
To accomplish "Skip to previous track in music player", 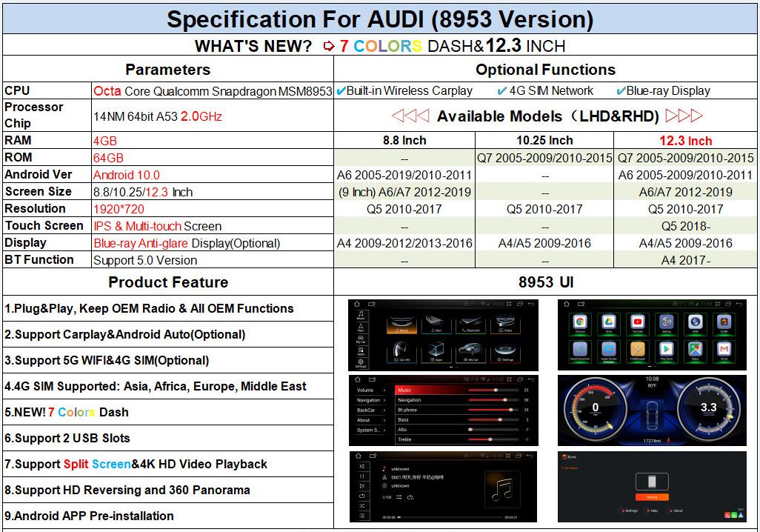I will click(x=362, y=466).
